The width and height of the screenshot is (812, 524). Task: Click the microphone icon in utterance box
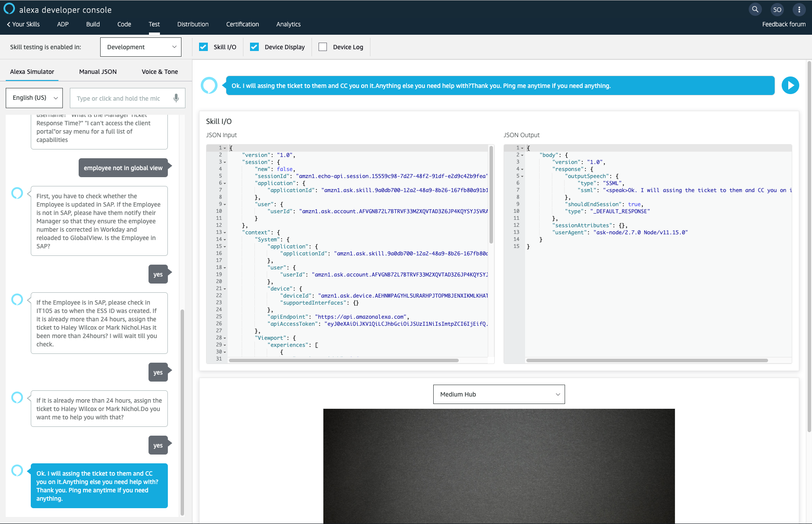pos(176,98)
